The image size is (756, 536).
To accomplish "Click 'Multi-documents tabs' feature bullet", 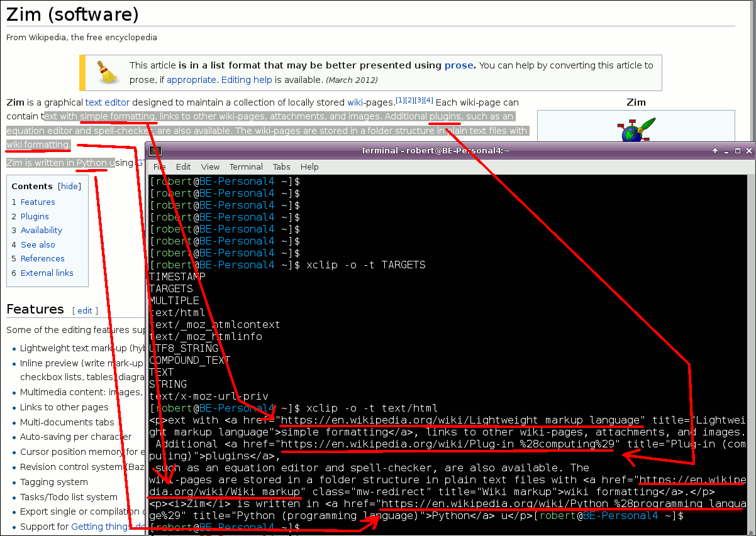I will pos(67,422).
